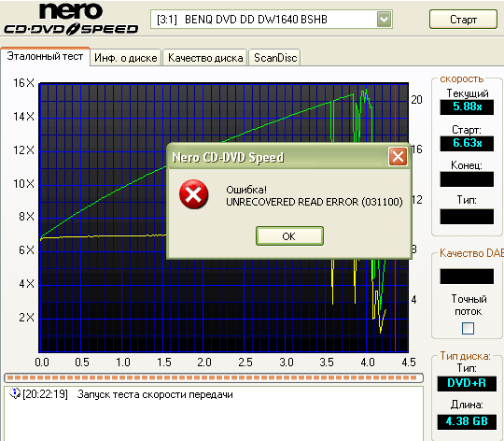Click the red error icon in dialog
Screen dimensions: 504x441
193,194
